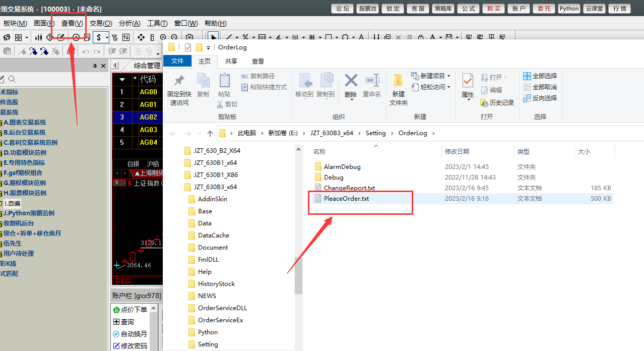Image resolution: width=644 pixels, height=351 pixels.
Task: Click 全部选择 in the ribbon
Action: (540, 76)
